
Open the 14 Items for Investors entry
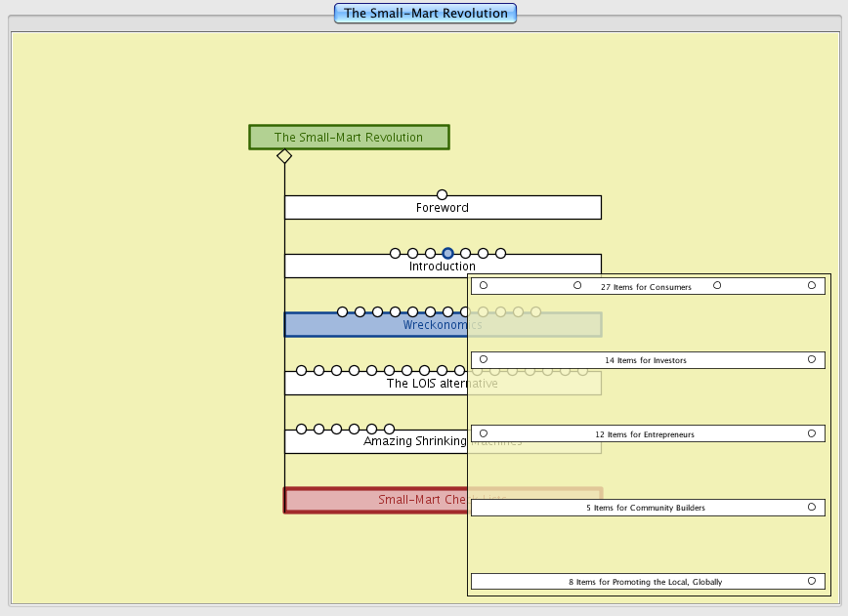(x=646, y=360)
